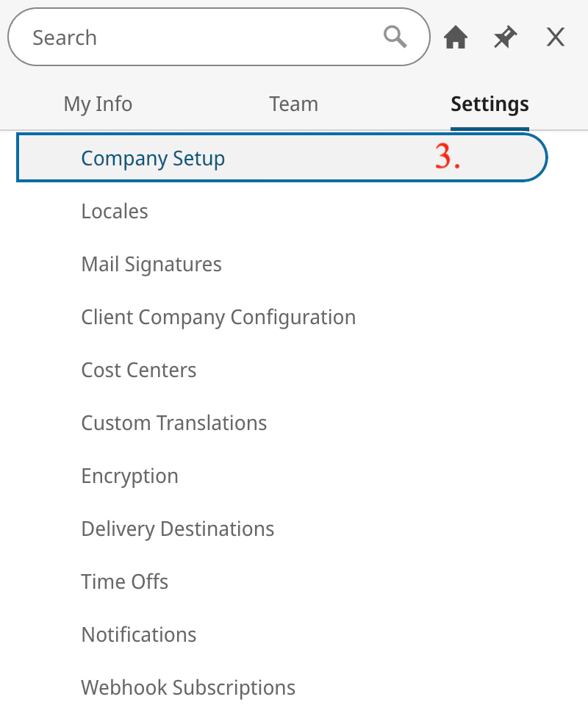The image size is (588, 716).
Task: Open Notifications settings
Action: tap(139, 635)
